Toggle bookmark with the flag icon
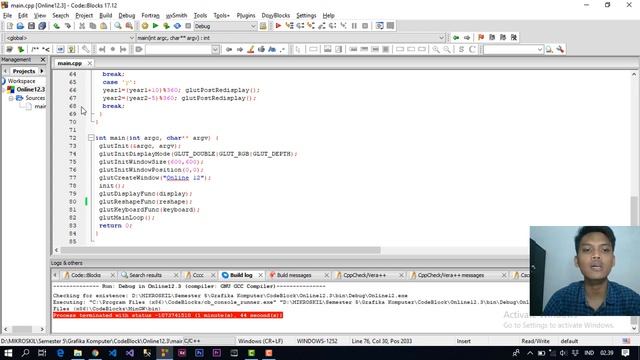Viewport: 640px width, 360px height. point(481,38)
